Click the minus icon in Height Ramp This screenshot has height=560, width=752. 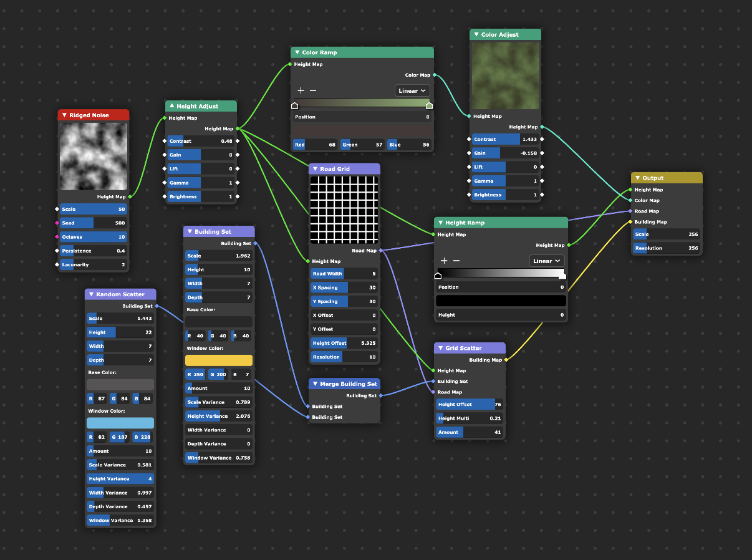[456, 261]
